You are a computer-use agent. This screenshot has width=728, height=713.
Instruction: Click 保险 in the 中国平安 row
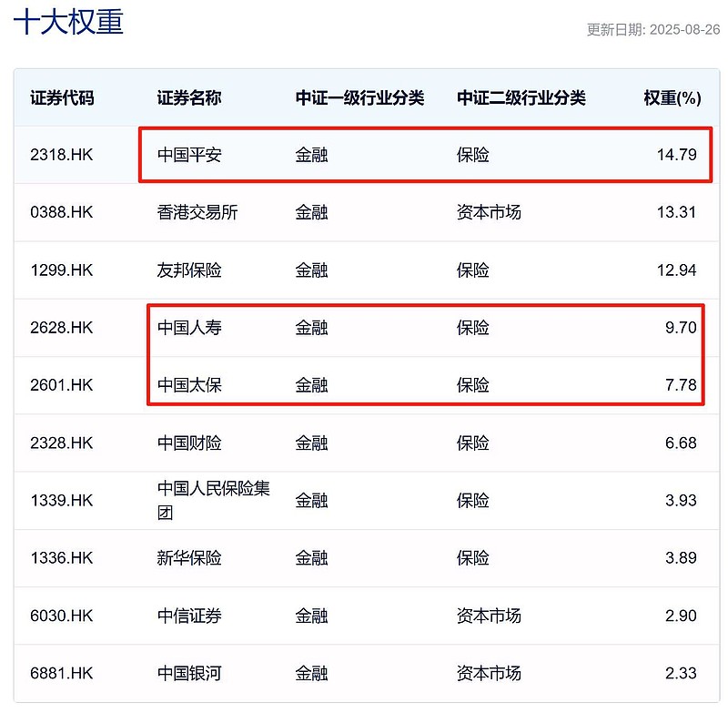pos(473,155)
